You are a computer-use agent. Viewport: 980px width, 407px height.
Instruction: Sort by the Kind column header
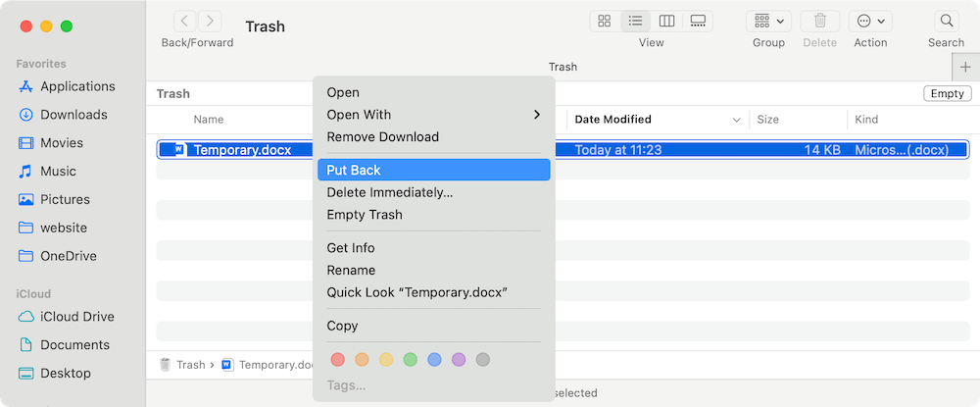click(866, 120)
